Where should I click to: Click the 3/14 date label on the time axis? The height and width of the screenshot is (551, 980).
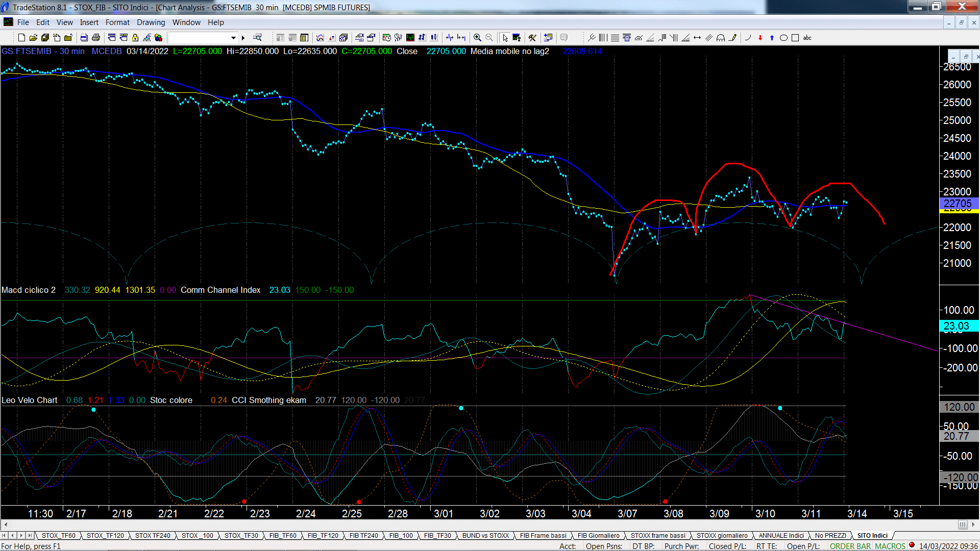tap(857, 513)
